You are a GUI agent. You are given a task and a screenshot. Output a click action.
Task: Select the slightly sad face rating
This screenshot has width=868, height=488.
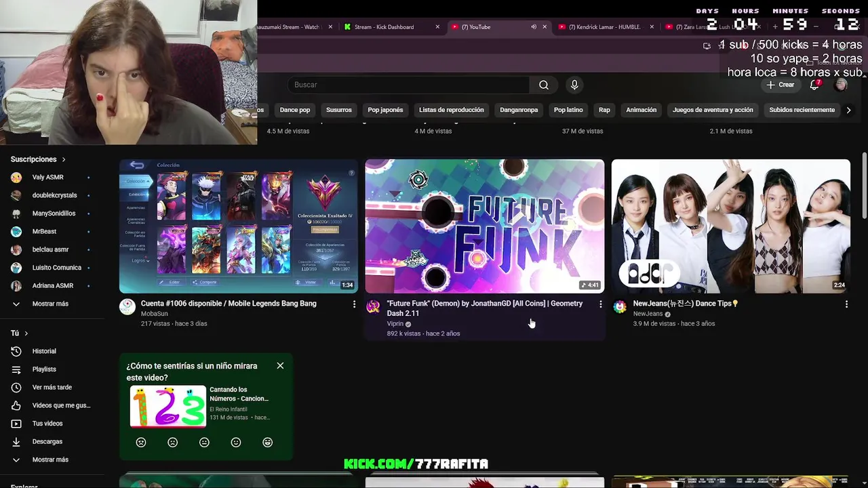click(172, 443)
